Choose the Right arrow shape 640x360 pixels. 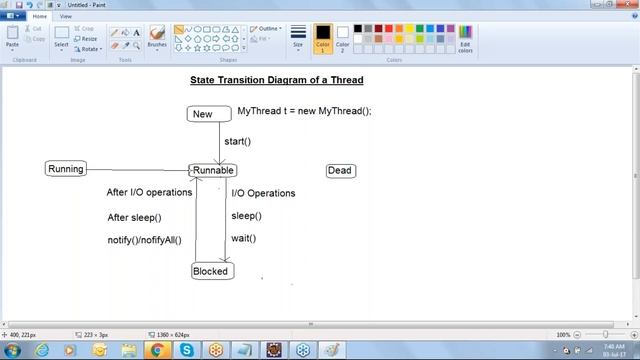pos(216,39)
